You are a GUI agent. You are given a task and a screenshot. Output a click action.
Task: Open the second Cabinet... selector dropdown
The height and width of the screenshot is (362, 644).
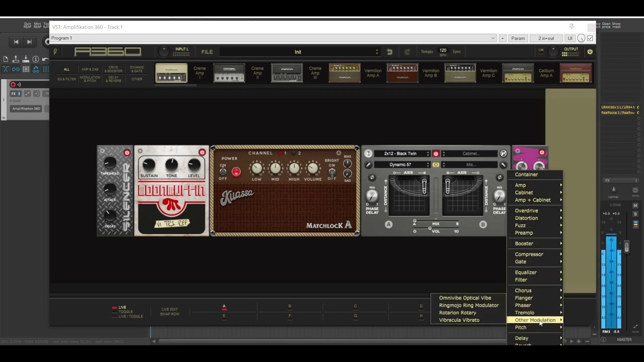tap(470, 153)
